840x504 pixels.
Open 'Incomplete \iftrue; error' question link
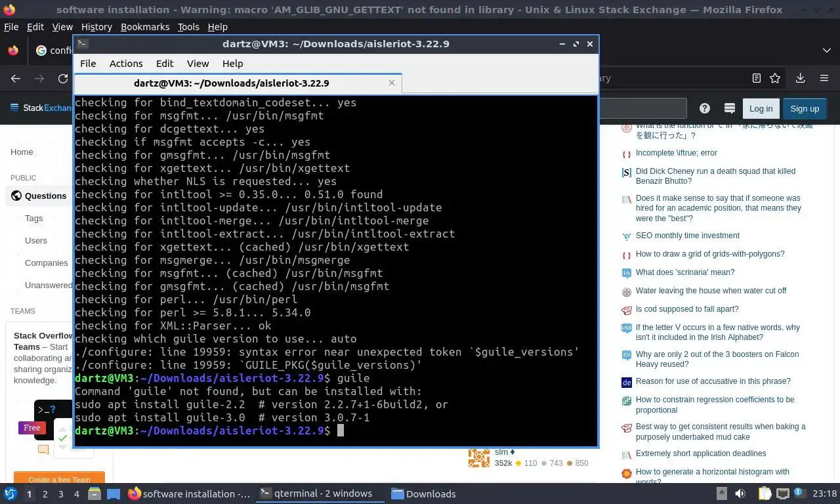click(677, 153)
